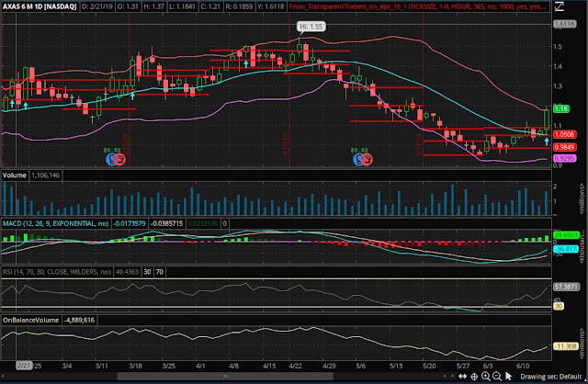This screenshot has width=588, height=384.
Task: Activate the pan double-arrow tool
Action: click(x=462, y=376)
